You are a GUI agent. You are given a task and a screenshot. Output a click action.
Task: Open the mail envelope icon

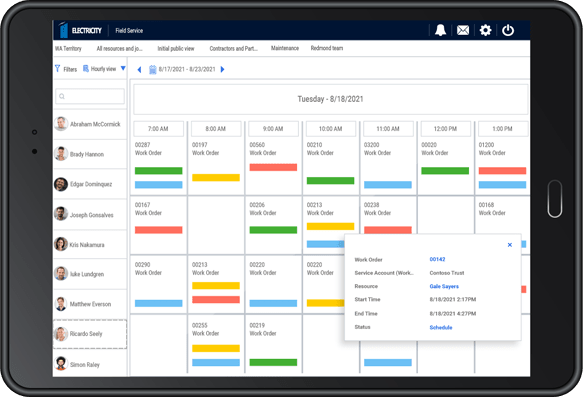(x=463, y=30)
